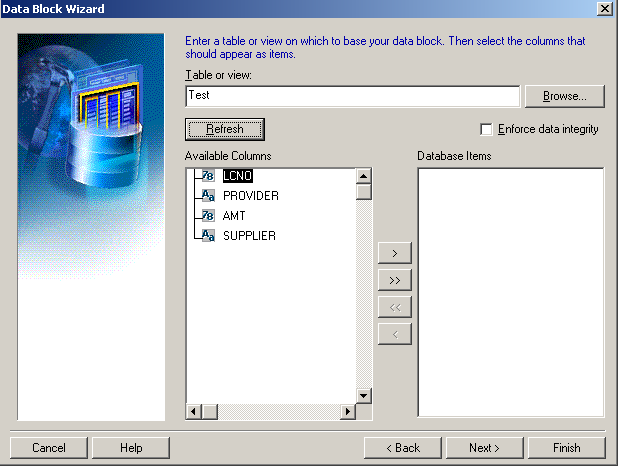Open the Browse dialog for tables
The height and width of the screenshot is (467, 619).
[565, 96]
